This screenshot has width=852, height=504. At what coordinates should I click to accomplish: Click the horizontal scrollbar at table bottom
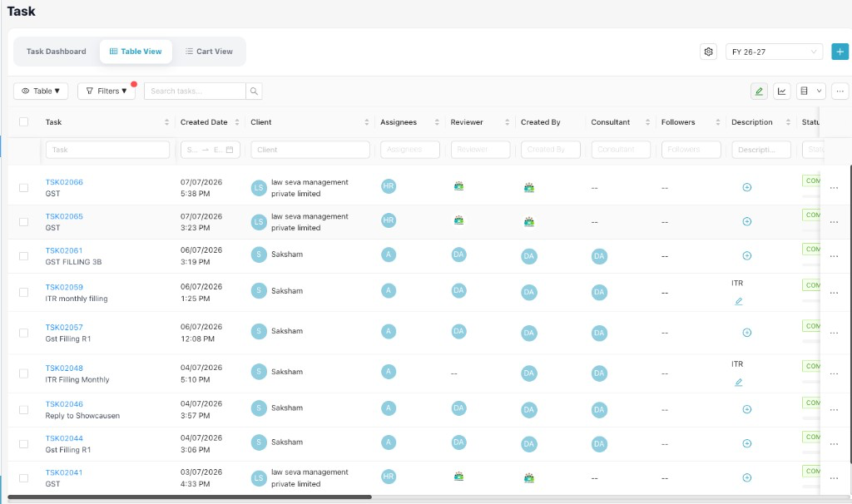(190, 497)
